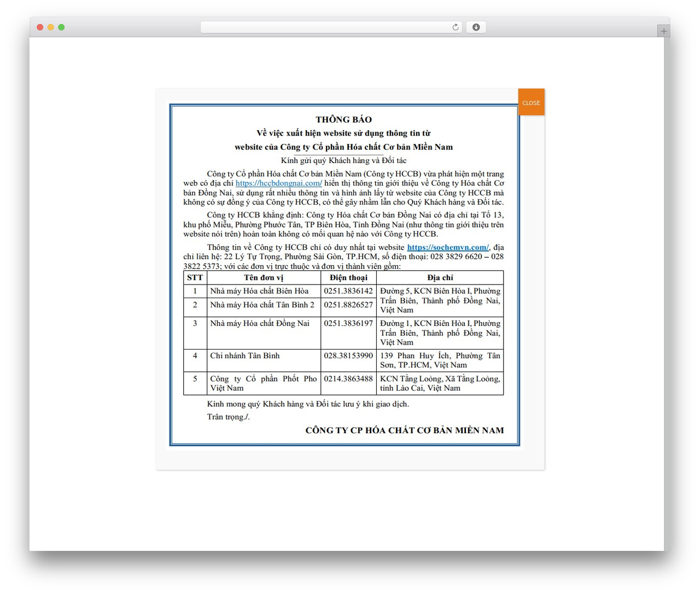Click 'Trân trọng./.' closing text

pyautogui.click(x=228, y=417)
